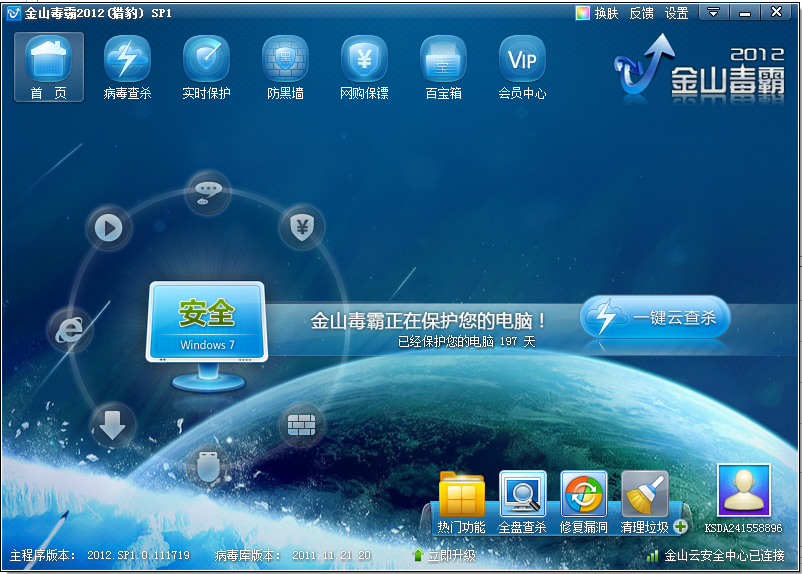Screen dimensions: 802x574
Task: Open the VIP 会员中心 member center
Action: 522,67
